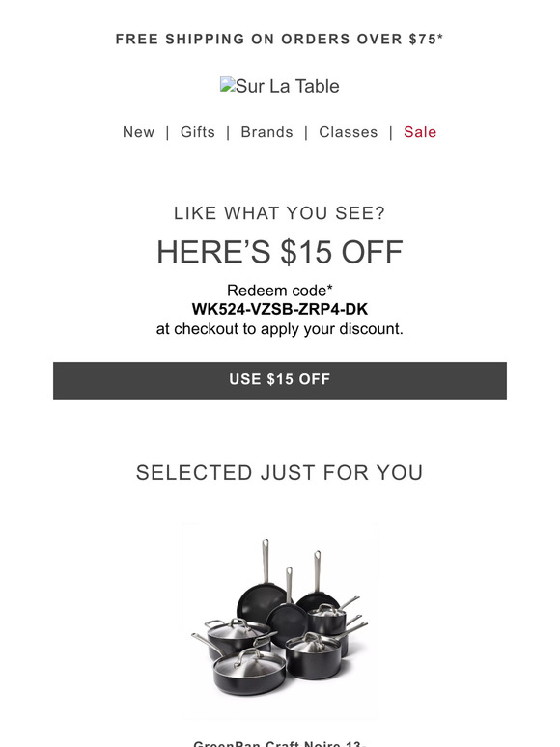Click the HERE'S $15 OFF headline
The image size is (560, 747).
[x=280, y=252]
